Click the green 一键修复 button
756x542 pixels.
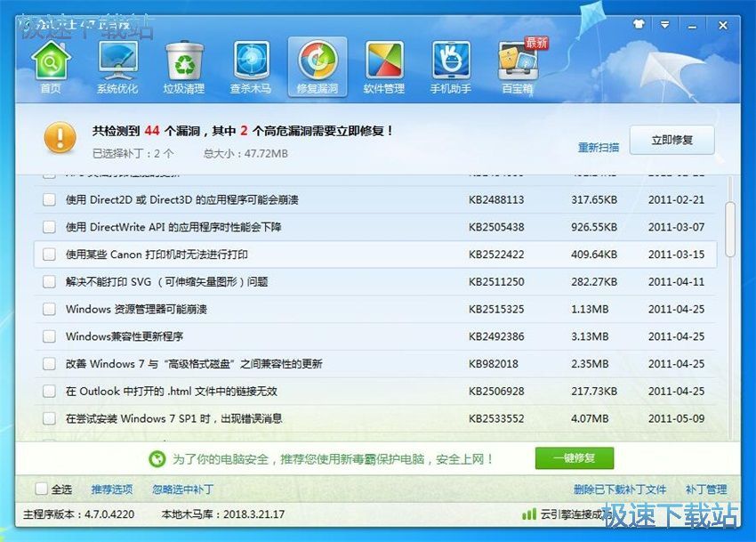[x=575, y=458]
